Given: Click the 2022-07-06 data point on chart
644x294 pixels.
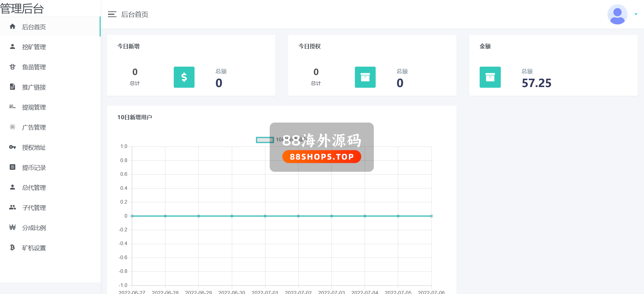Looking at the screenshot, I should click(431, 216).
